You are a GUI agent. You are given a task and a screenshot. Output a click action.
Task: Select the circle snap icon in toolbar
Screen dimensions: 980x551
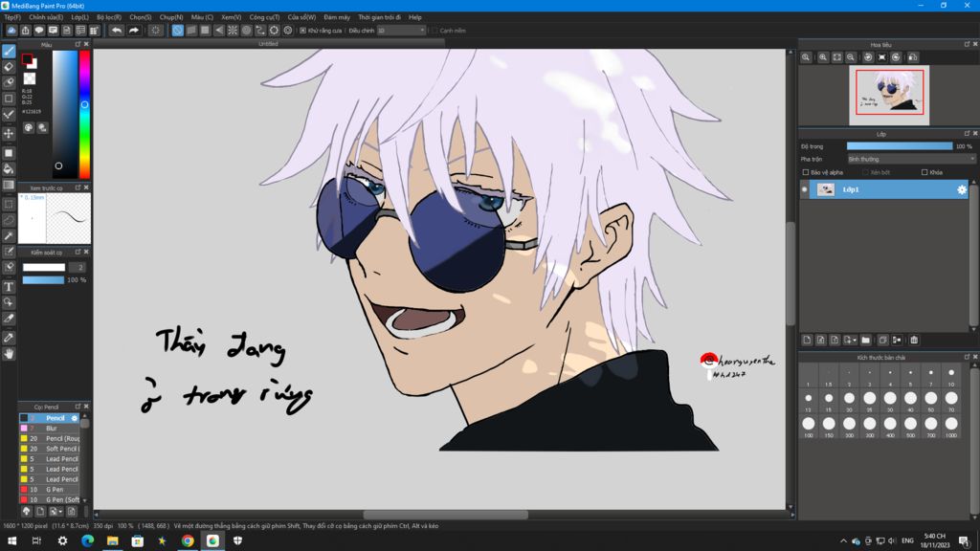246,30
